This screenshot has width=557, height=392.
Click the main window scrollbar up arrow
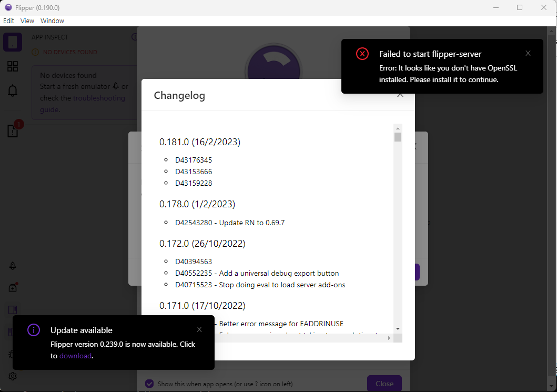551,32
